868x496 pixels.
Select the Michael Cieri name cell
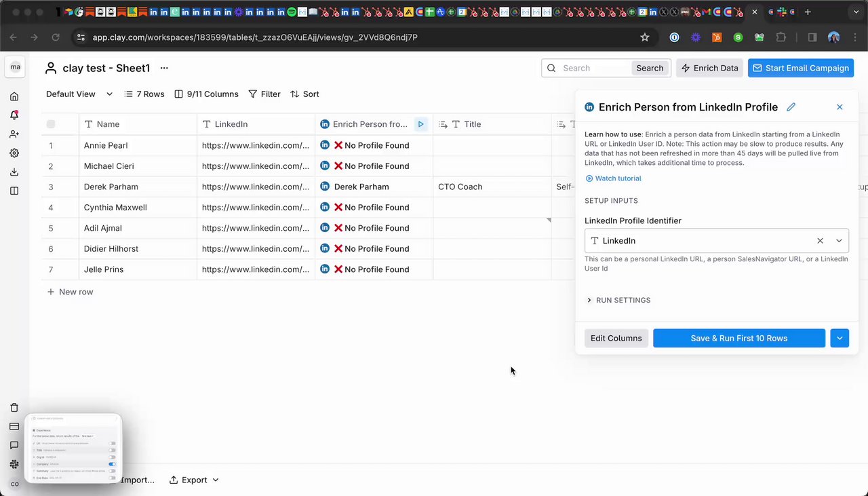click(138, 166)
